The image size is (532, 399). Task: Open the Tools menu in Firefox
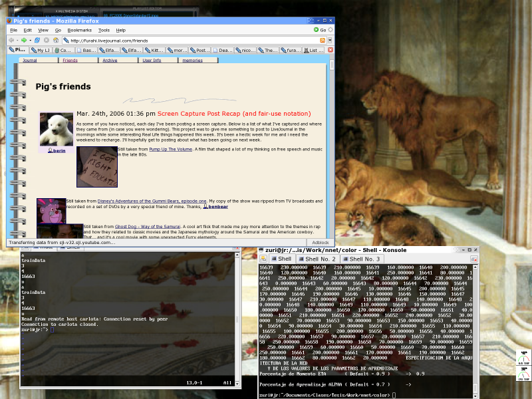coord(104,30)
